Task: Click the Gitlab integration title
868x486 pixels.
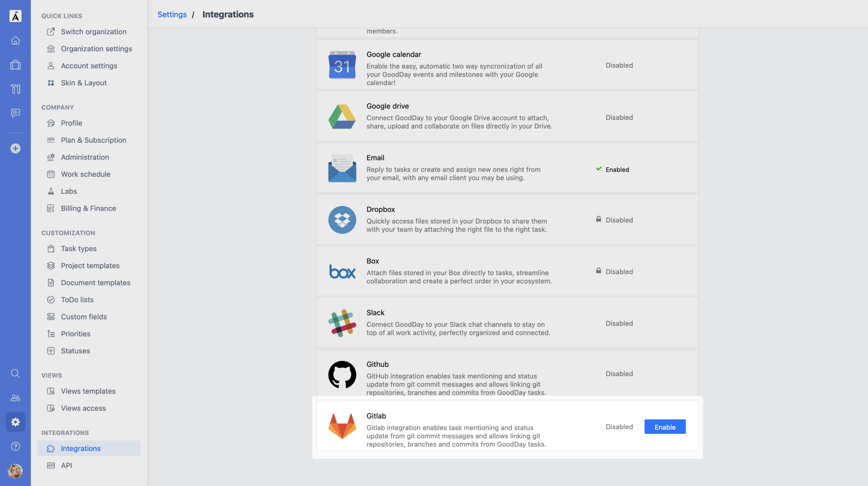Action: tap(376, 416)
